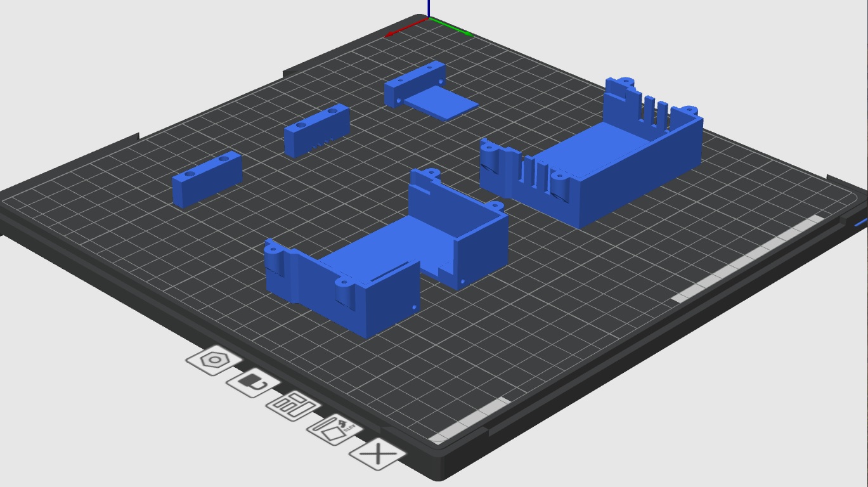
Task: Select the open box part at front center
Action: tap(387, 254)
